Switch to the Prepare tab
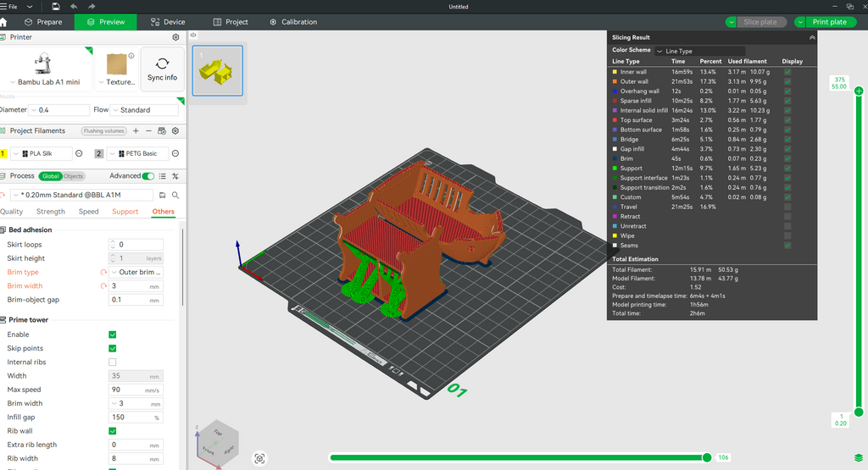868x470 pixels. [x=43, y=22]
